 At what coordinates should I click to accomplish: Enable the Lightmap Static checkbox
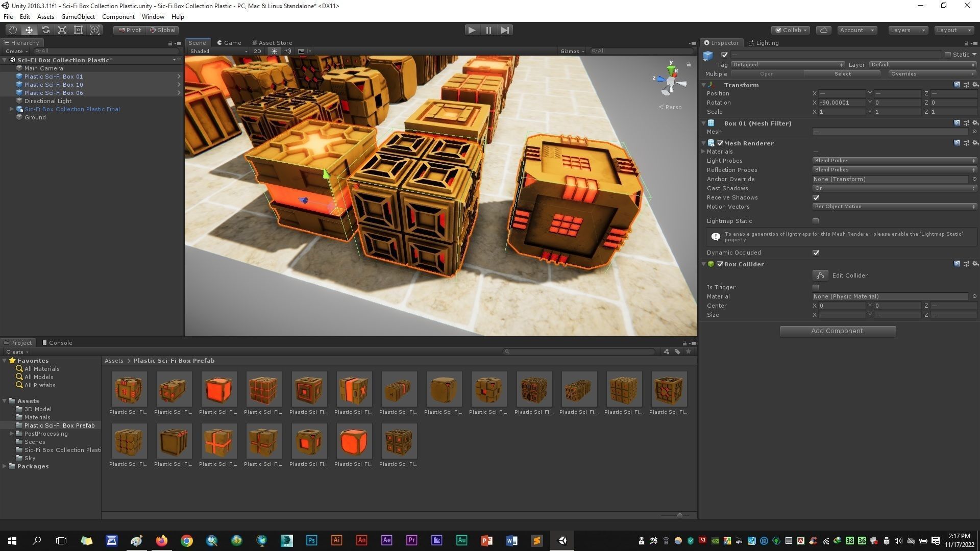[816, 221]
